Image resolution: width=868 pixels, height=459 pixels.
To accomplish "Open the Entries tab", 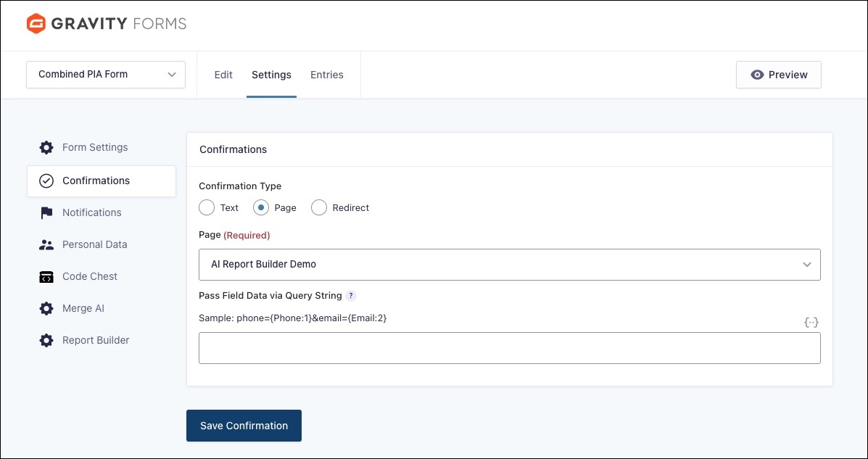I will click(x=327, y=75).
